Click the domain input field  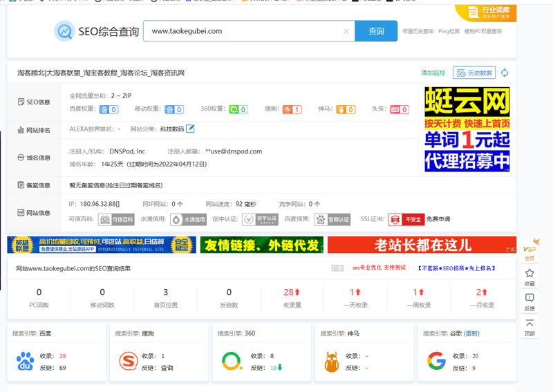tap(242, 31)
